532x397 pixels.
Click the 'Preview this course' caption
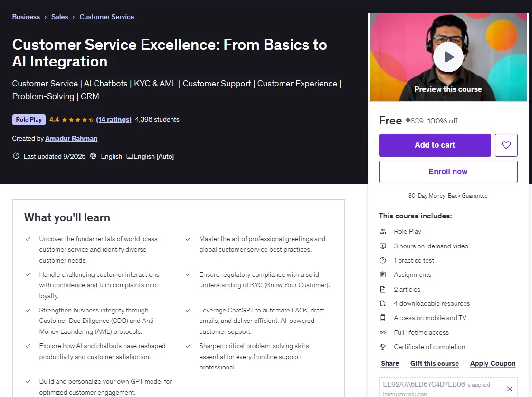448,89
